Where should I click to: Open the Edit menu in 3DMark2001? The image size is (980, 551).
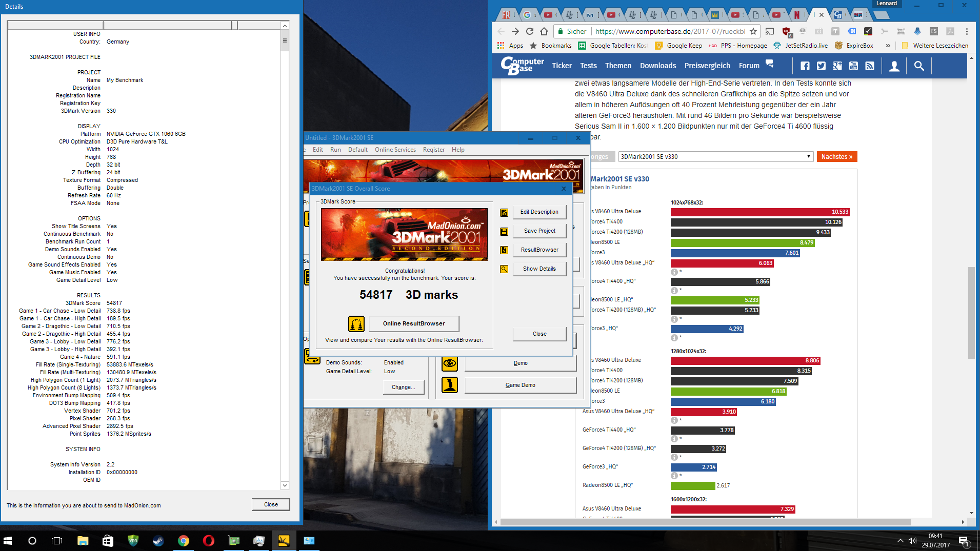tap(318, 150)
